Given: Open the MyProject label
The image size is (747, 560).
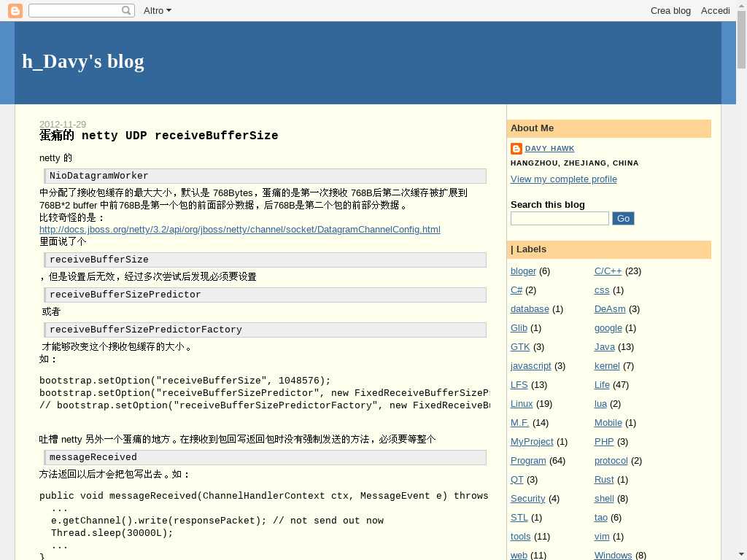Looking at the screenshot, I should point(532,442).
